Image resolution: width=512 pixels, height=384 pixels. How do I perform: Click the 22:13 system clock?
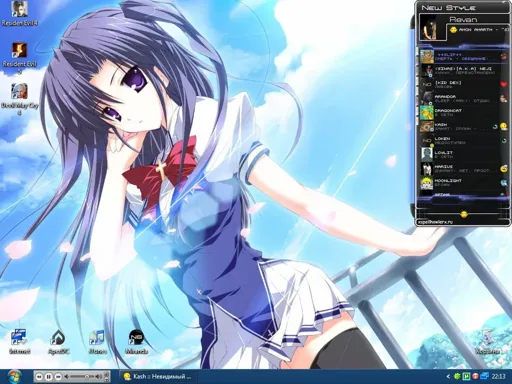(x=499, y=377)
